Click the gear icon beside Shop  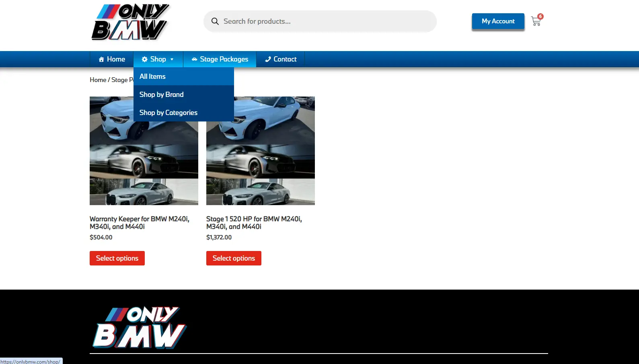[145, 60]
